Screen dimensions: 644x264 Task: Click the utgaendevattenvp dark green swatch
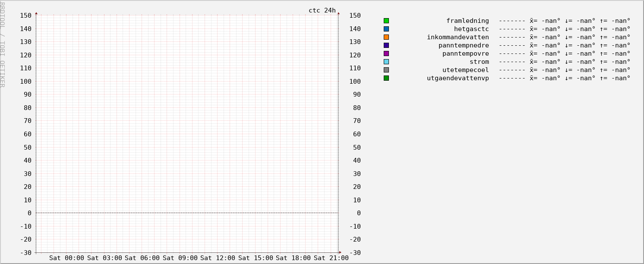click(386, 78)
